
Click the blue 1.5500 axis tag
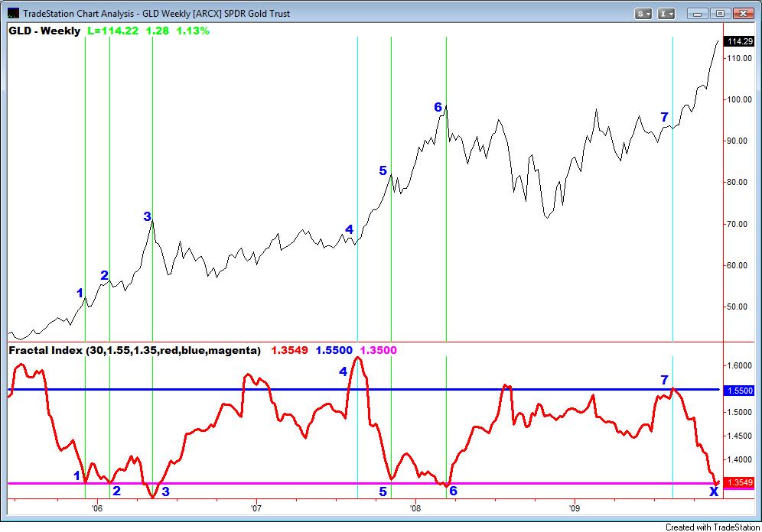[x=740, y=391]
